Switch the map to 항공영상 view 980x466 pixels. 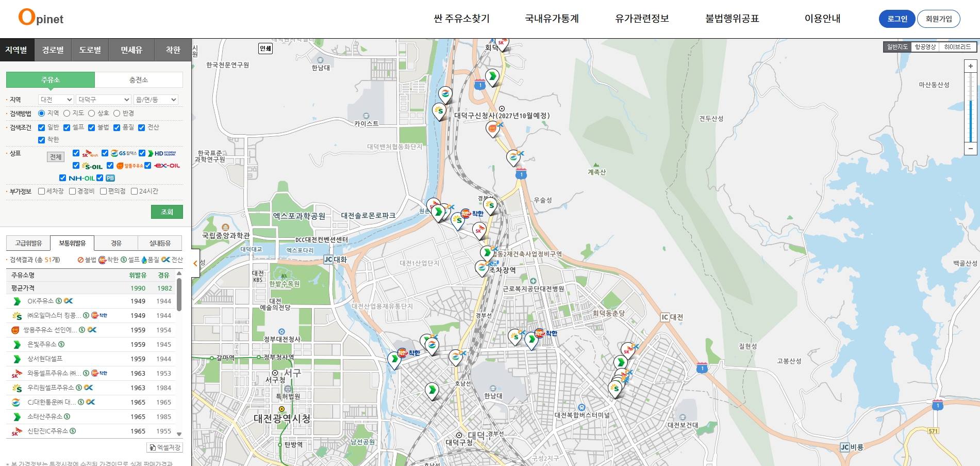(925, 47)
